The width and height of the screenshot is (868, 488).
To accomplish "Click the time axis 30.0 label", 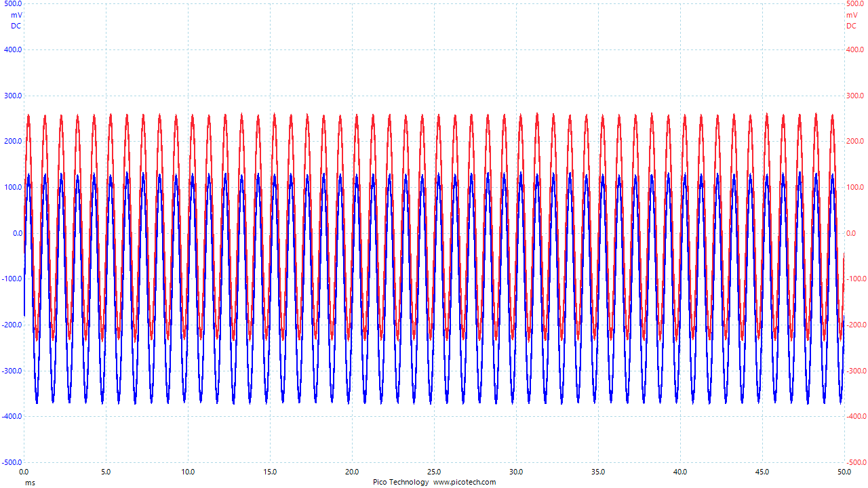I will 516,472.
